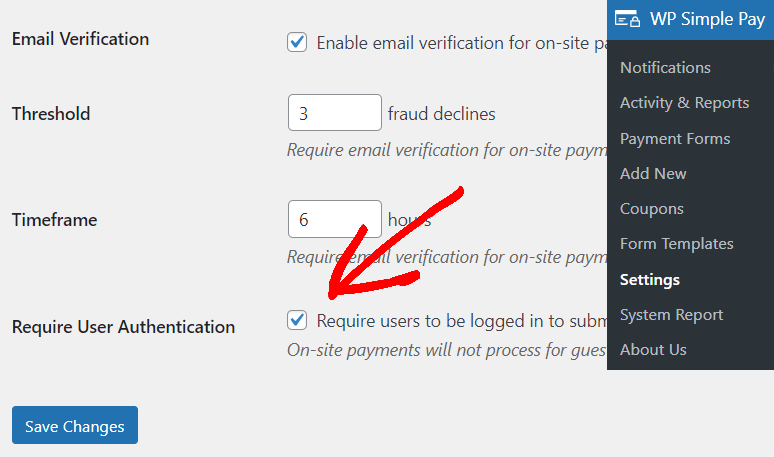
Task: Open the Payment Forms page
Action: coord(675,139)
